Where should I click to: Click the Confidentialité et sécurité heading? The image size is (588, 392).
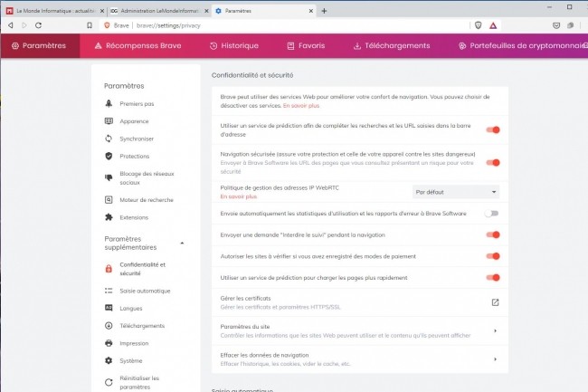point(252,75)
